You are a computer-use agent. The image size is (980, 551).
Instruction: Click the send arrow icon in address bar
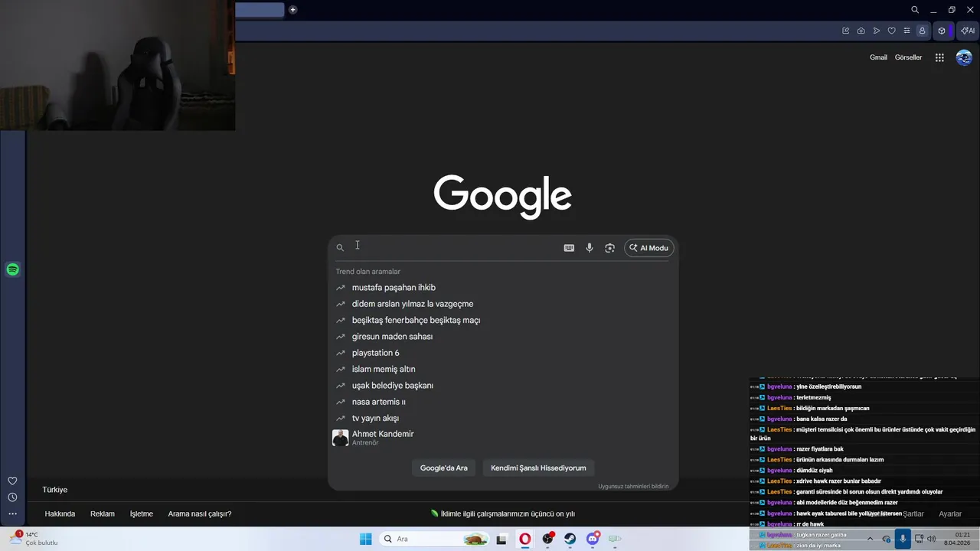[877, 31]
